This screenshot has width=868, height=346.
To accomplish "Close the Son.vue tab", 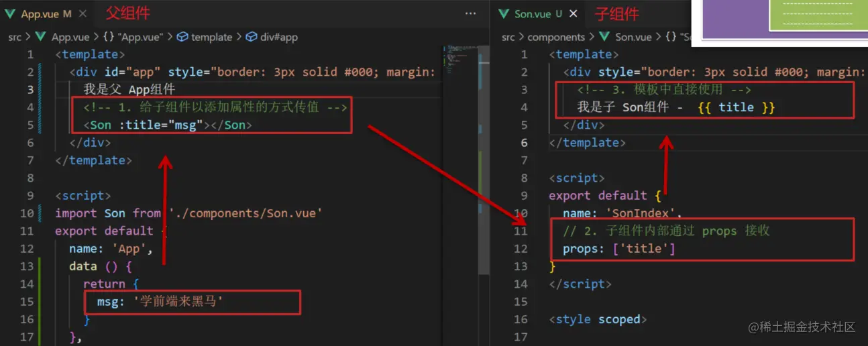I will tap(574, 13).
